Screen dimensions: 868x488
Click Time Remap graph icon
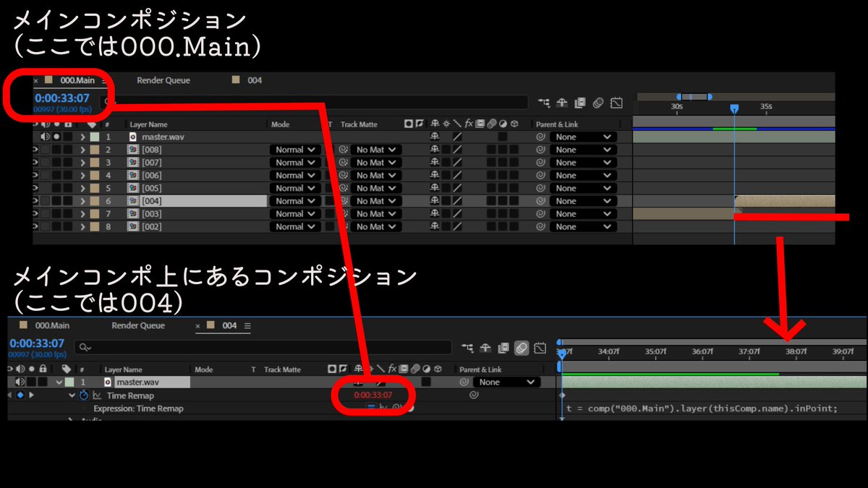96,395
